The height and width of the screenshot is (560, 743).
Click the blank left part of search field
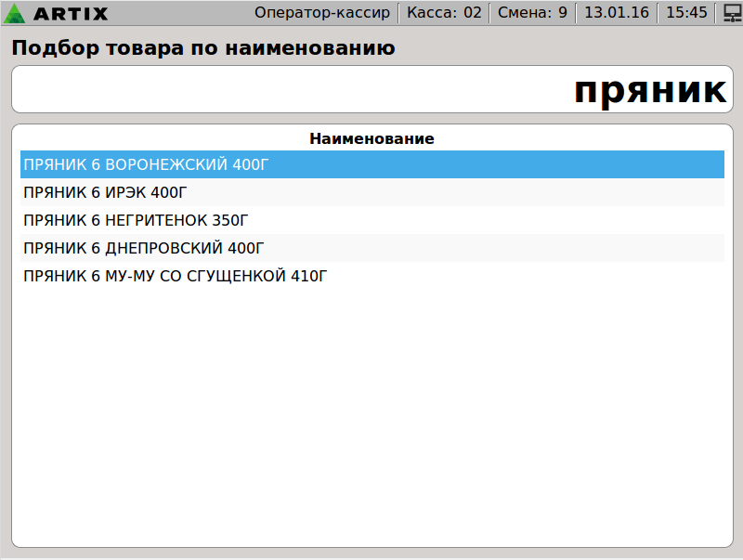[x=186, y=90]
